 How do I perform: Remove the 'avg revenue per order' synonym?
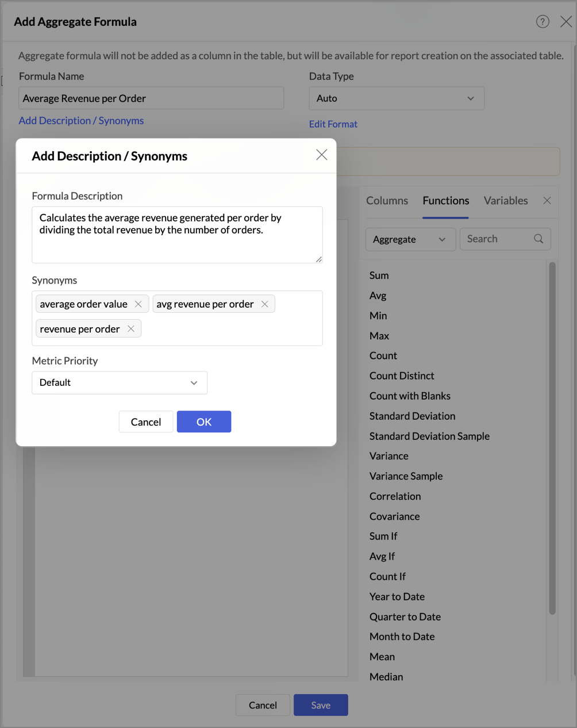[265, 304]
